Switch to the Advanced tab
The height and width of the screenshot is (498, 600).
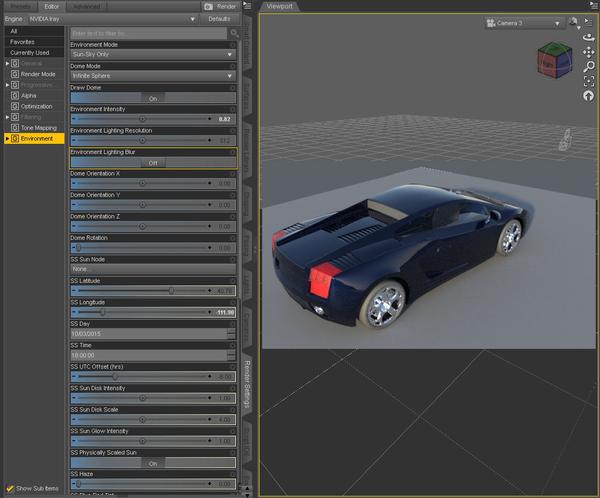[86, 6]
